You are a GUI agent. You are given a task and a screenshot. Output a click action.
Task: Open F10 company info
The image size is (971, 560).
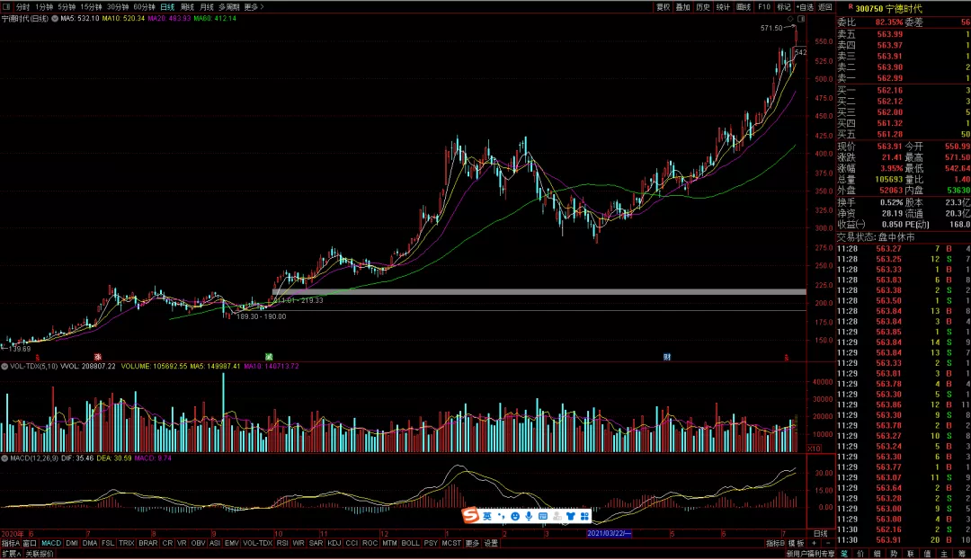764,7
